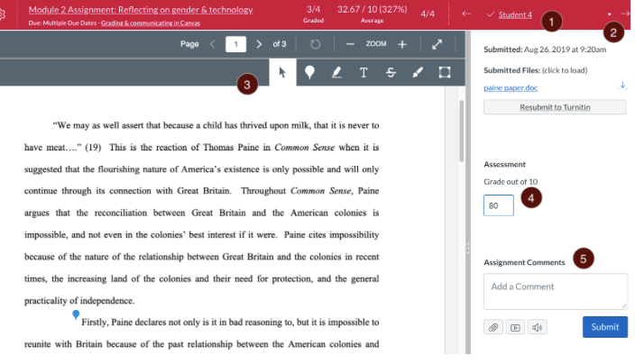This screenshot has height=364, width=635.
Task: Go to the previous student arrow
Action: 466,14
